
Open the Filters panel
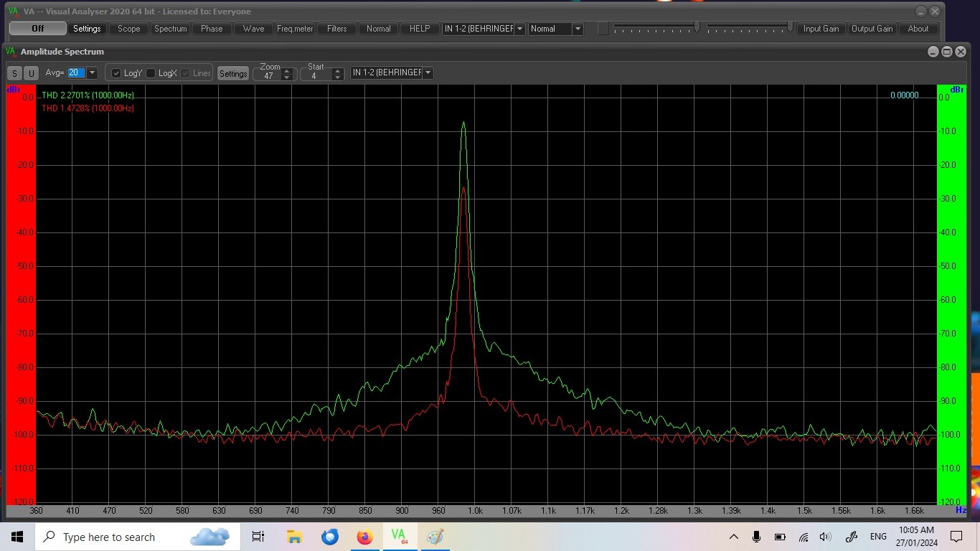(336, 29)
